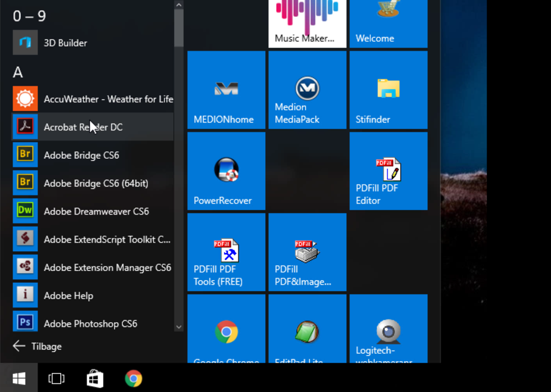Open the Music Maker tile
551x392 pixels.
click(308, 23)
